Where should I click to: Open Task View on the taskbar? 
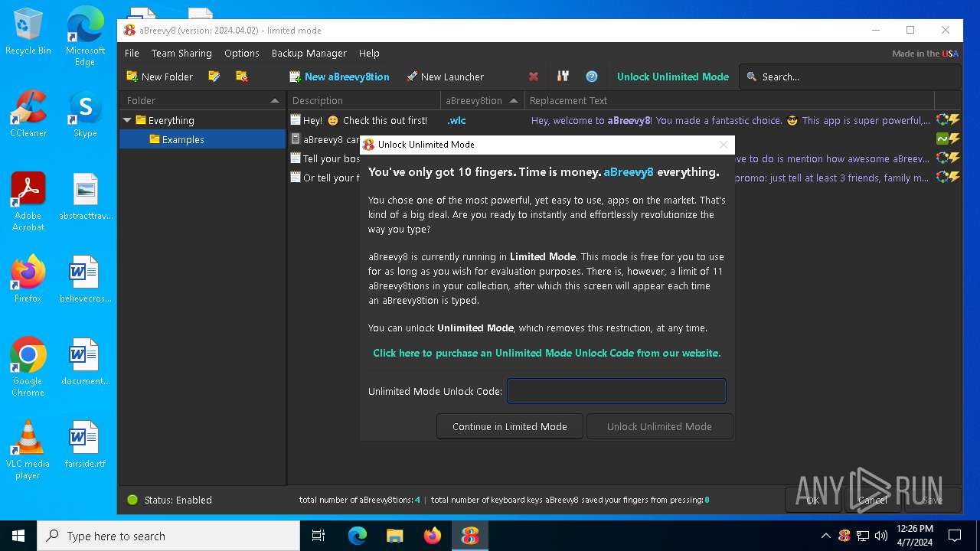click(x=318, y=536)
